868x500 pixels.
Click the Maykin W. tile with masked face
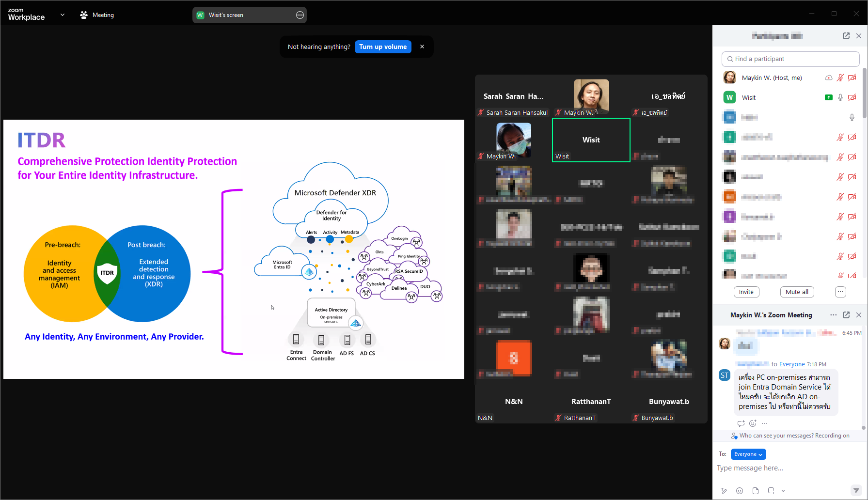[514, 140]
